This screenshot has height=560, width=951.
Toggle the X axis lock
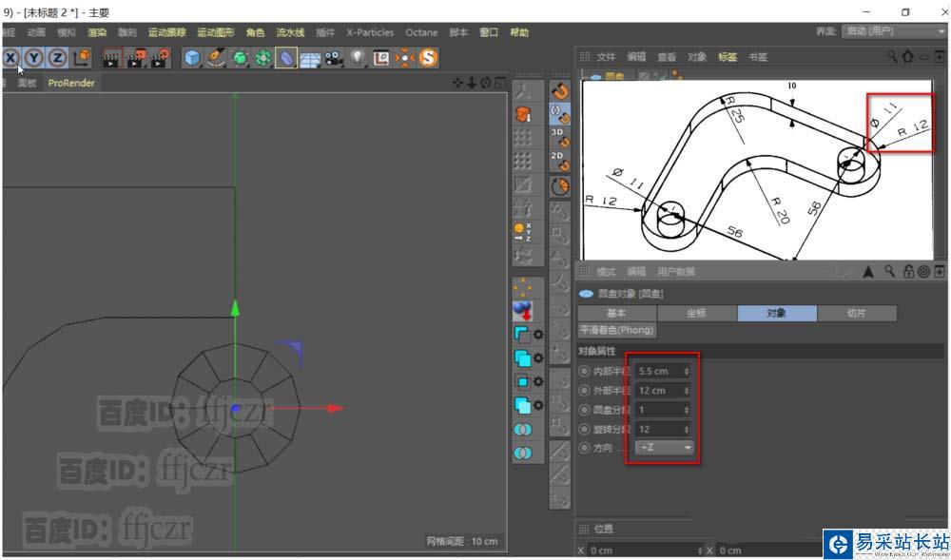tap(10, 58)
